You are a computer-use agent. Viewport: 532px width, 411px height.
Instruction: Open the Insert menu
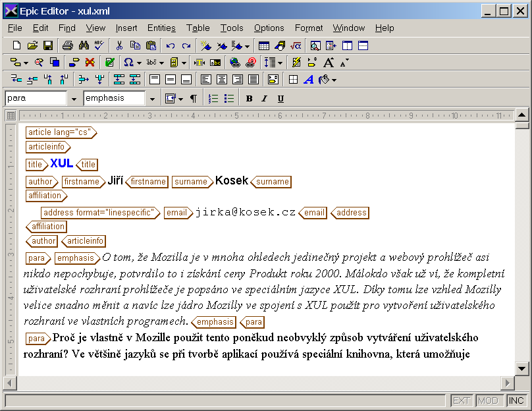126,28
